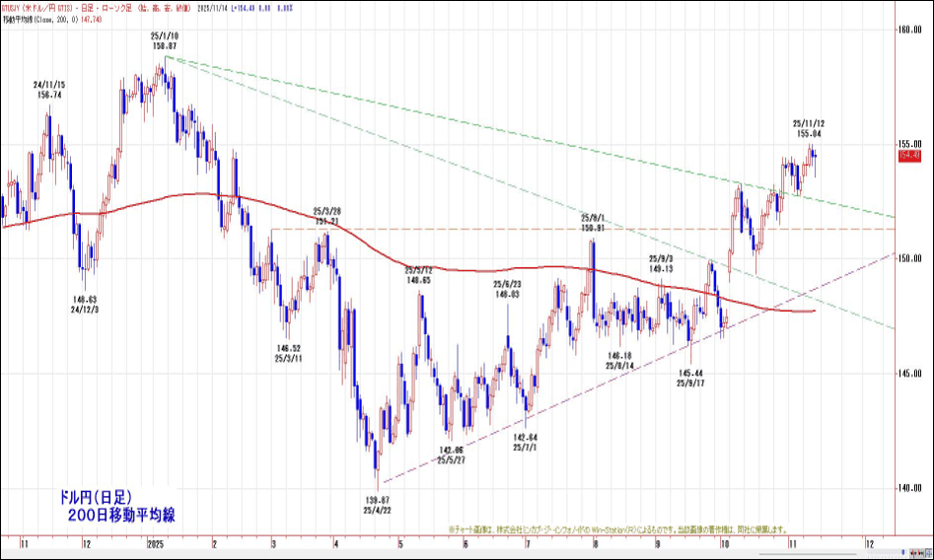Click the 25/1/10 158.87 high label
Screen dimensions: 934x560
164,40
